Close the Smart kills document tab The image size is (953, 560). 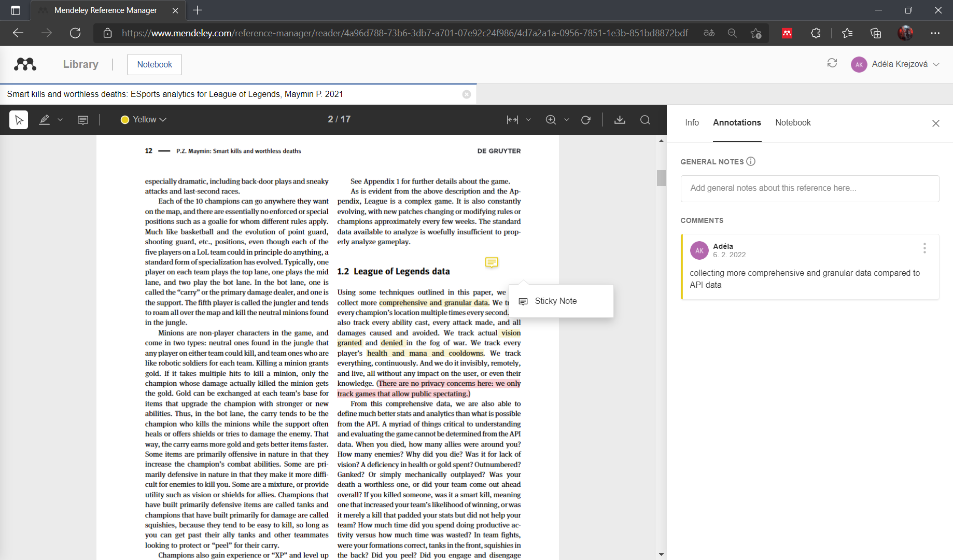(x=467, y=94)
